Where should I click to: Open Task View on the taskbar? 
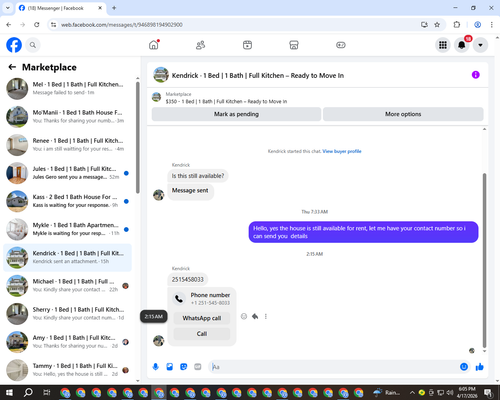47,393
